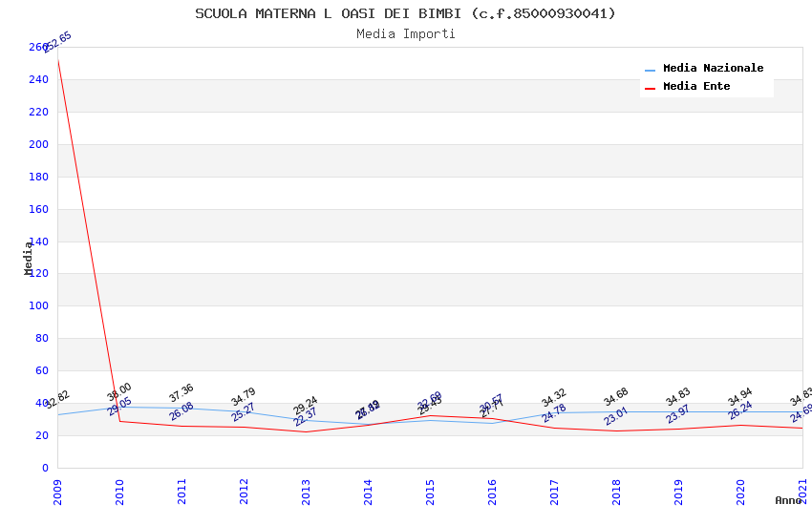Screen dimensions: 812x525
Task: Click the 160 y-axis tick label
Action: coord(38,209)
